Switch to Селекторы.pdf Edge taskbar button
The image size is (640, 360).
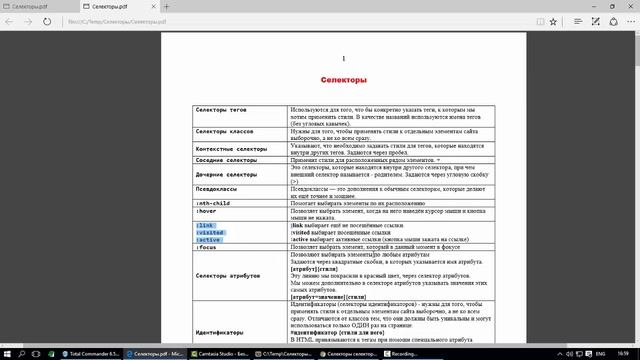155,354
